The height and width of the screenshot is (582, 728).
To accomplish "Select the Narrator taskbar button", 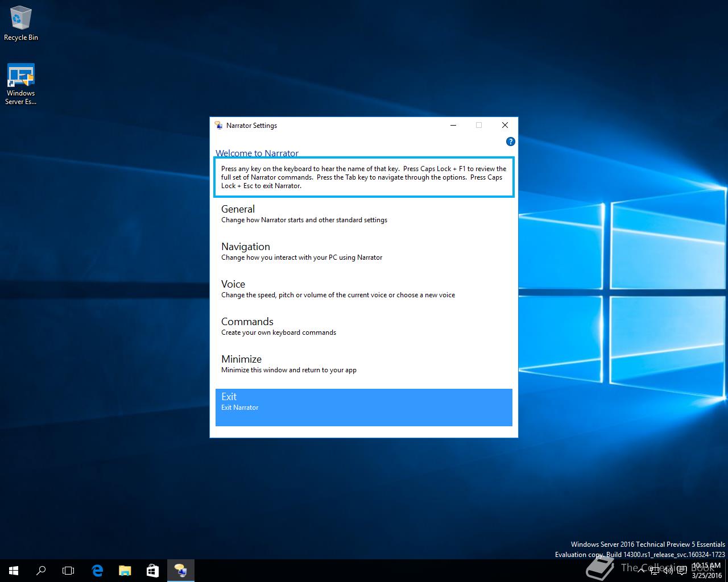I will 181,571.
